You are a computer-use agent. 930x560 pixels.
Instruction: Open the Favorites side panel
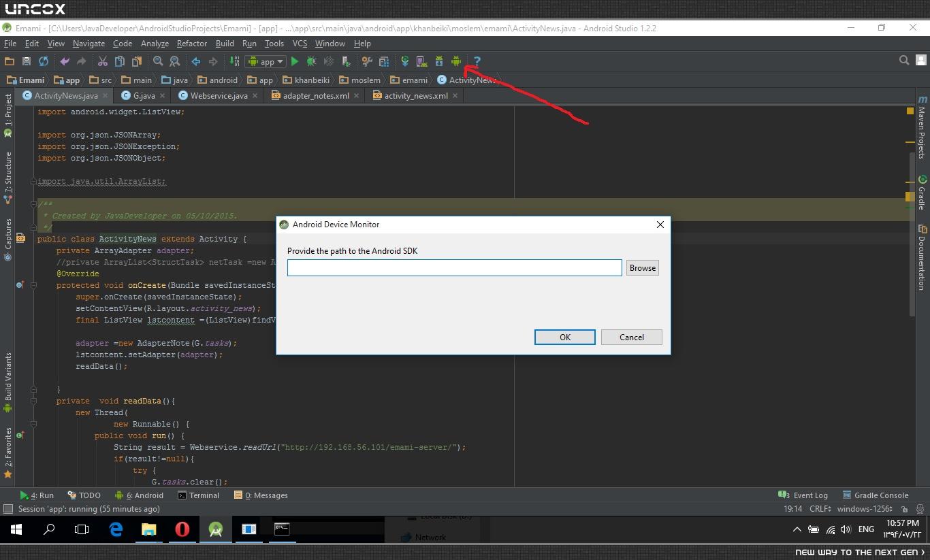(7, 452)
